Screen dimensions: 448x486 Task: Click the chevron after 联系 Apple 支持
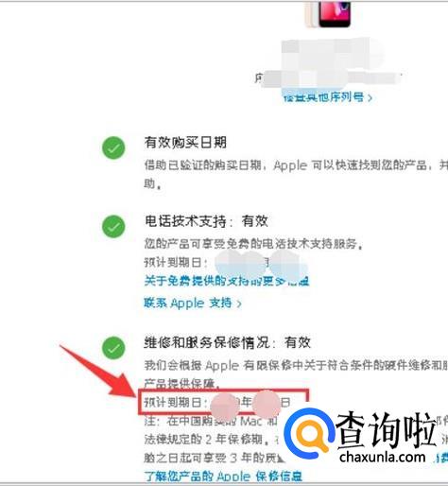[239, 304]
